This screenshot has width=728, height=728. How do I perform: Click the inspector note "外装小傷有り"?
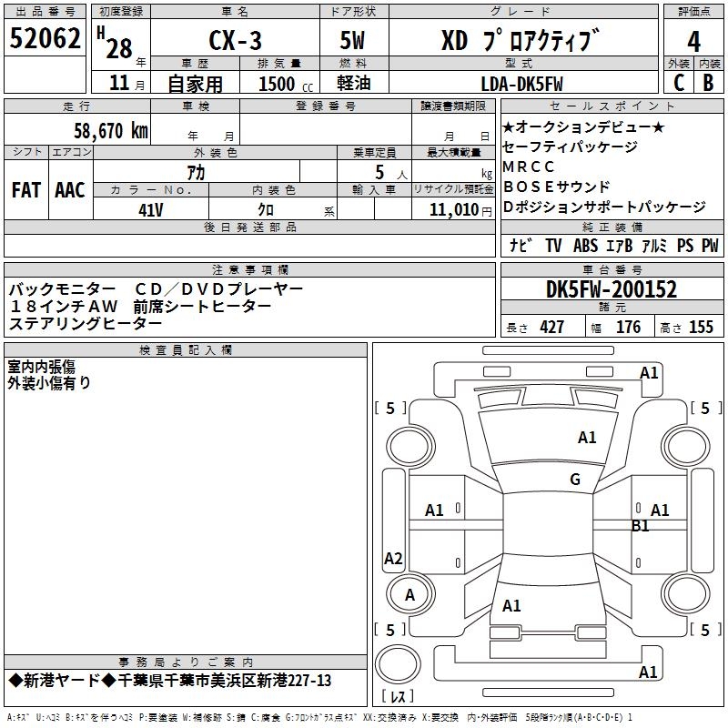(x=49, y=383)
